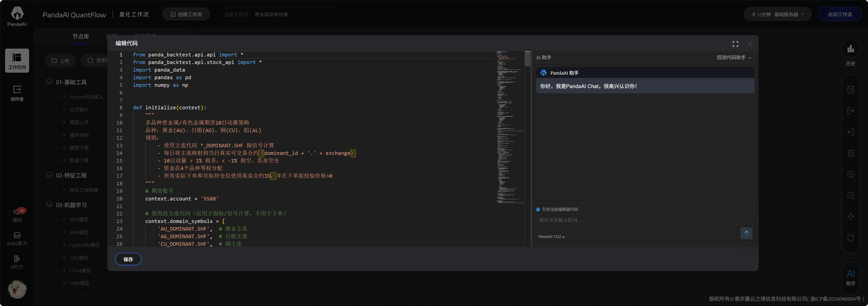Select the 模型上传 node

(79, 123)
